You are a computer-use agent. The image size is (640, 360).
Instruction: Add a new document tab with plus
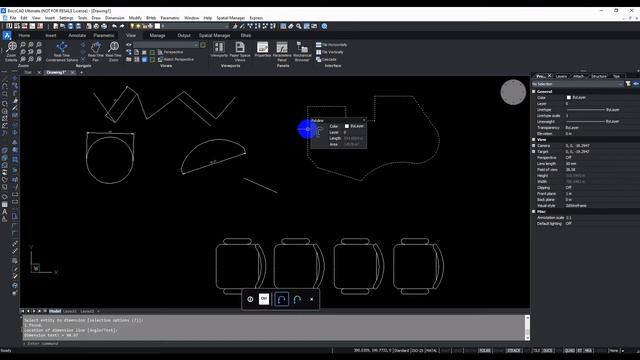[82, 72]
